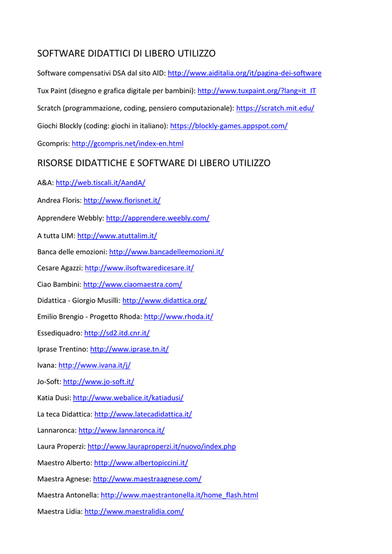Open the bancadelleemozioni.it link
Image resolution: width=392 pixels, height=554 pixels.
(x=167, y=252)
